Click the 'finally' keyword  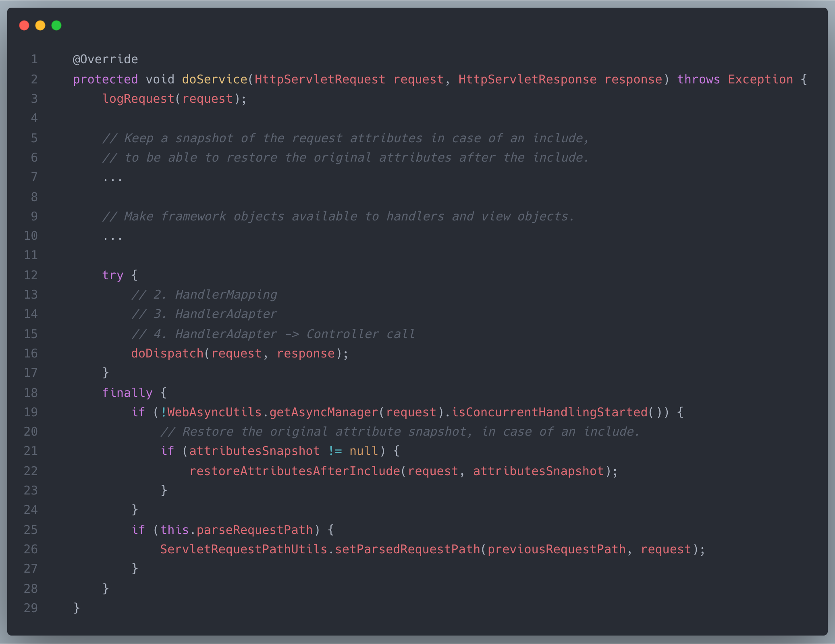pos(127,393)
